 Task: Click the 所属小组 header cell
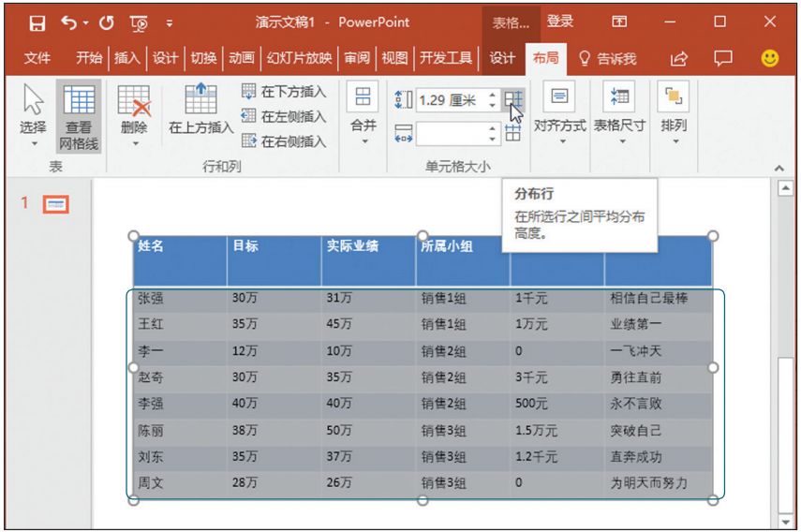pyautogui.click(x=463, y=260)
